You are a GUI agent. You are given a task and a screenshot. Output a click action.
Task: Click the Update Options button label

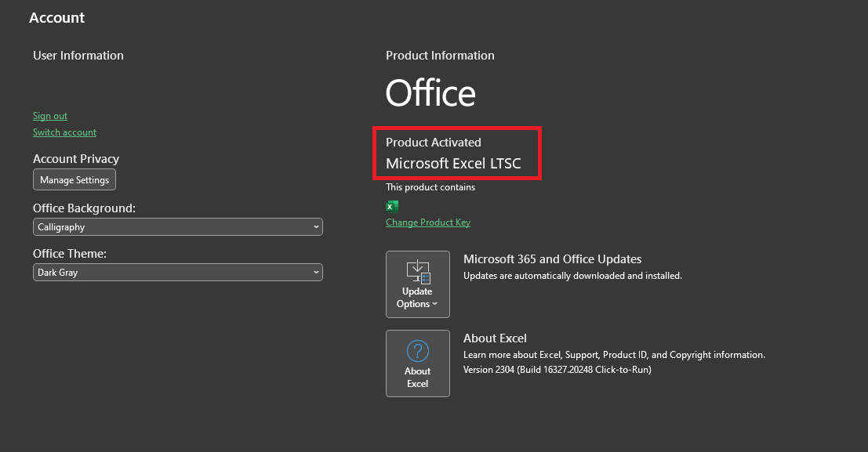[x=417, y=298]
